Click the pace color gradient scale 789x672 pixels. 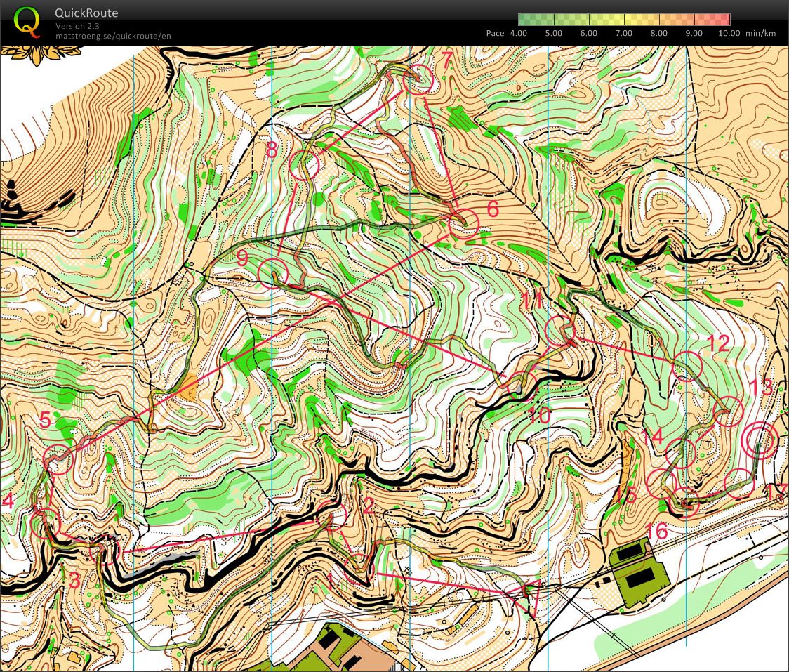623,20
